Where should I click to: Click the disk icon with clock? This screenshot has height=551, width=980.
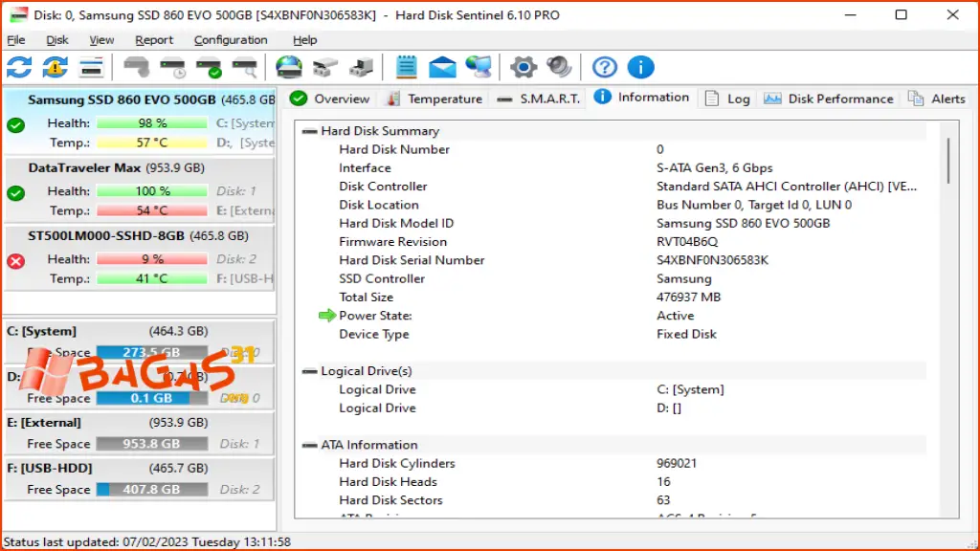[172, 68]
